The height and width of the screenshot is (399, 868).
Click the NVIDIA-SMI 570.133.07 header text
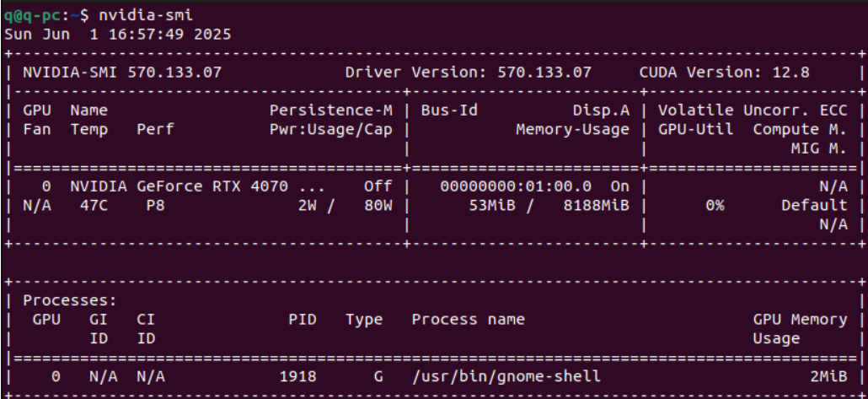(x=122, y=73)
